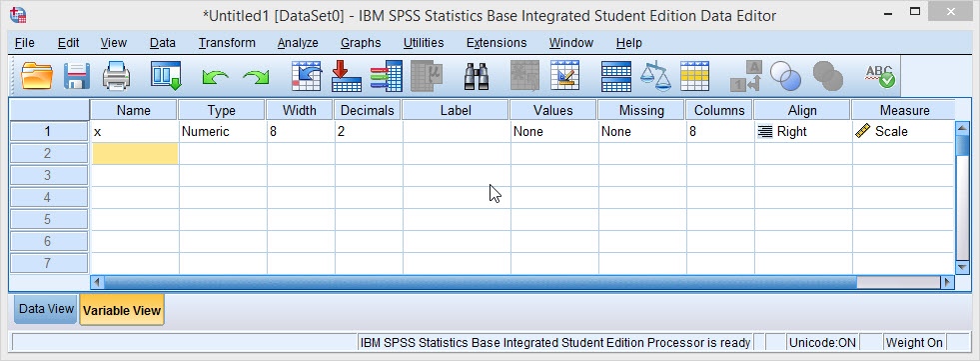Click the Unicode:ON status indicator
The width and height of the screenshot is (980, 361).
pos(821,342)
